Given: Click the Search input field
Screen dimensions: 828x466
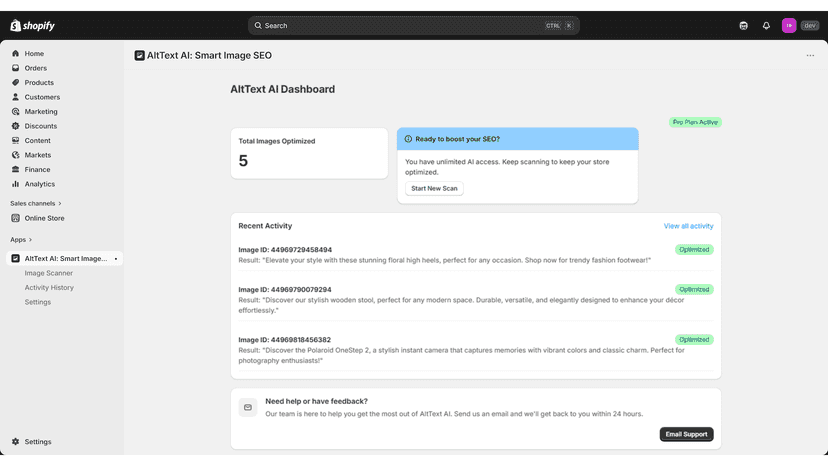Looking at the screenshot, I should 413,25.
